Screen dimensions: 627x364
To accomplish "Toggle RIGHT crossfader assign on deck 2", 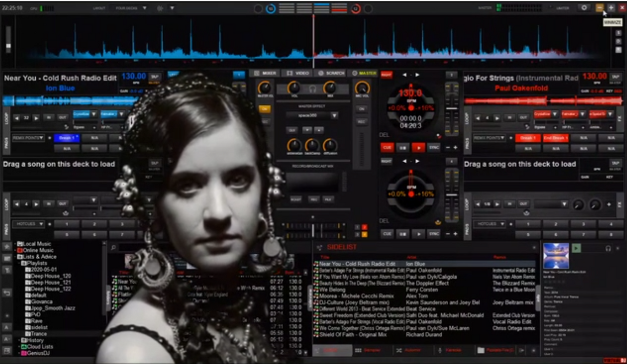I will tap(386, 74).
